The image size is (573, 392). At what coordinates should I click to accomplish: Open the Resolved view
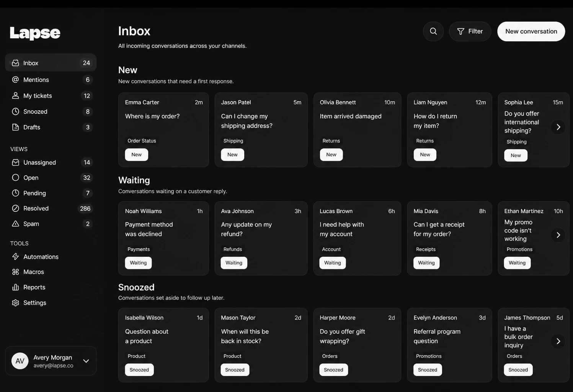pyautogui.click(x=51, y=208)
